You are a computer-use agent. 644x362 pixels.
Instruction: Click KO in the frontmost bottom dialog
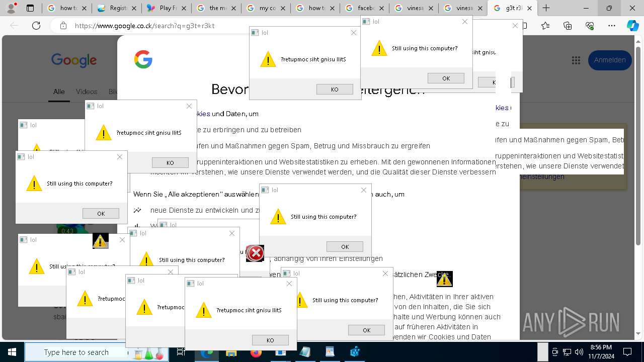click(270, 340)
